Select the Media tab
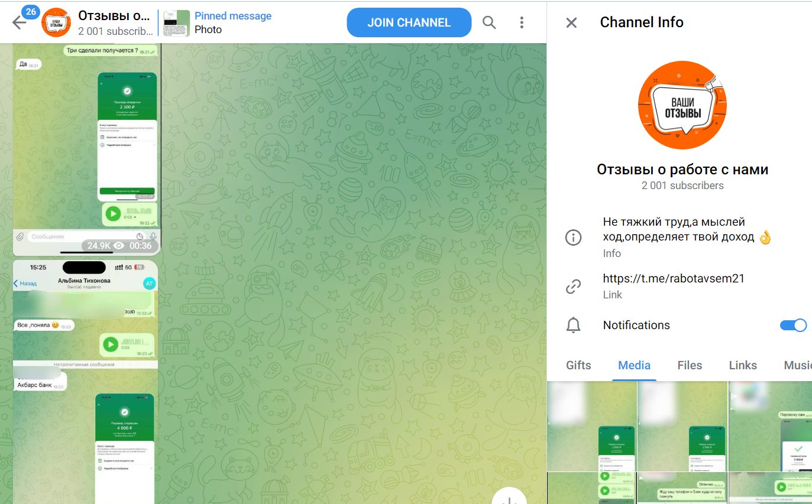Image resolution: width=812 pixels, height=504 pixels. (x=634, y=365)
